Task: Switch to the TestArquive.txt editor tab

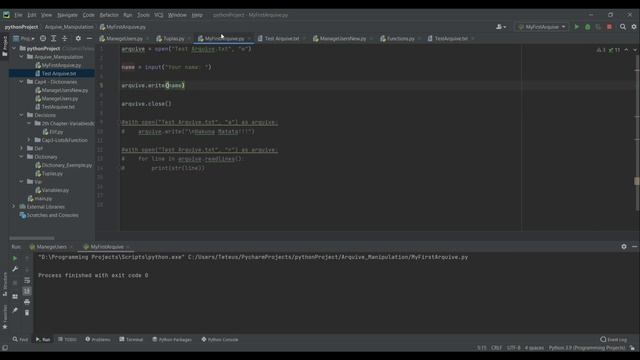Action: (x=451, y=38)
